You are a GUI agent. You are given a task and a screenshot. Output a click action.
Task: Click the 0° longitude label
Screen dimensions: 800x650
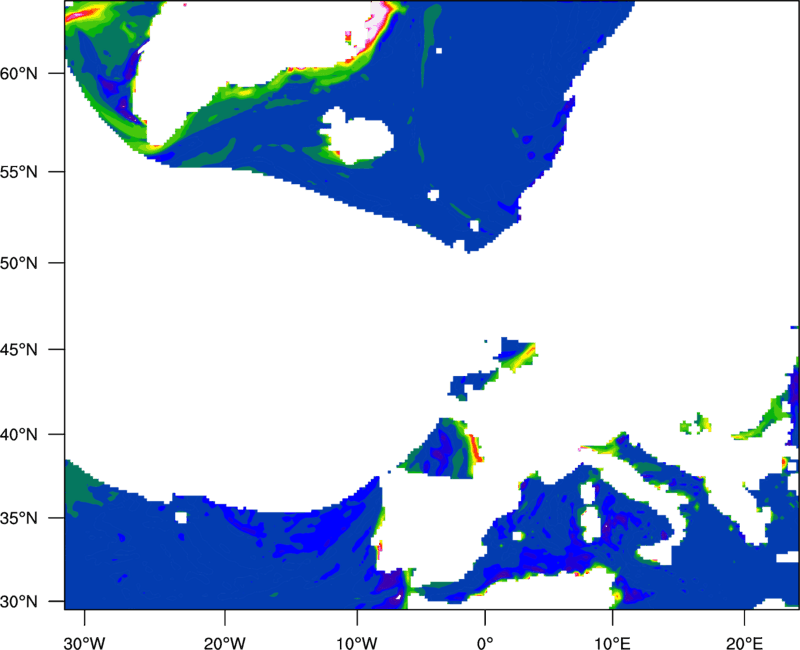(x=485, y=643)
